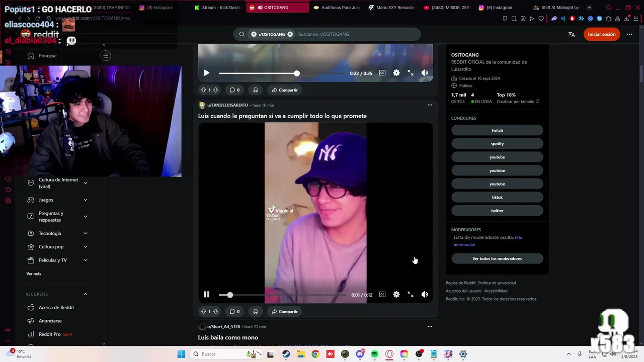Open Reddit Pro BETA link
Viewport: 644px width, 362px height.
(x=55, y=334)
